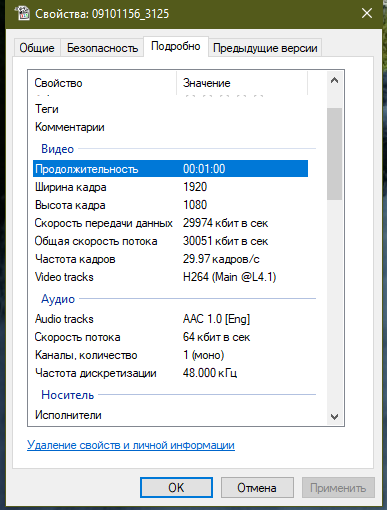The width and height of the screenshot is (387, 510).
Task: Select the Продолжительность row
Action: tap(170, 169)
